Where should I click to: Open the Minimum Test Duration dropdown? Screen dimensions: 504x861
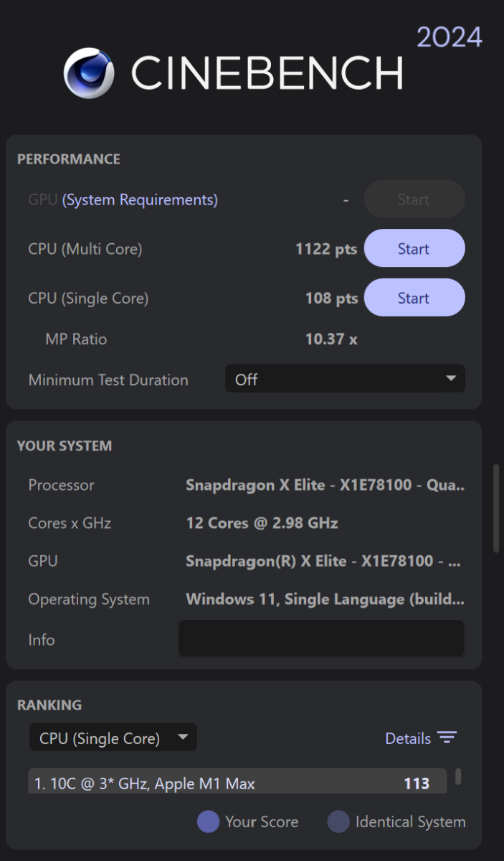click(345, 379)
